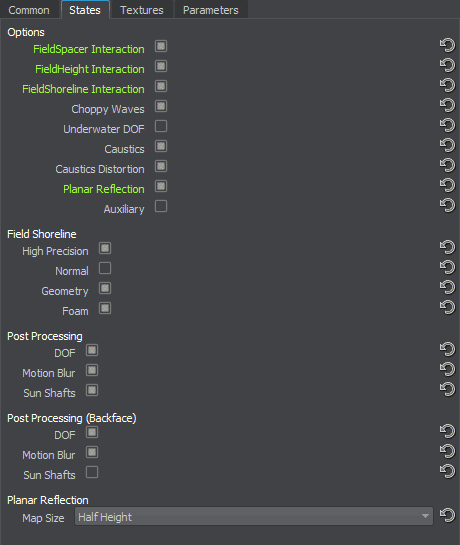Enable the Underwater DOF checkbox

coord(161,126)
